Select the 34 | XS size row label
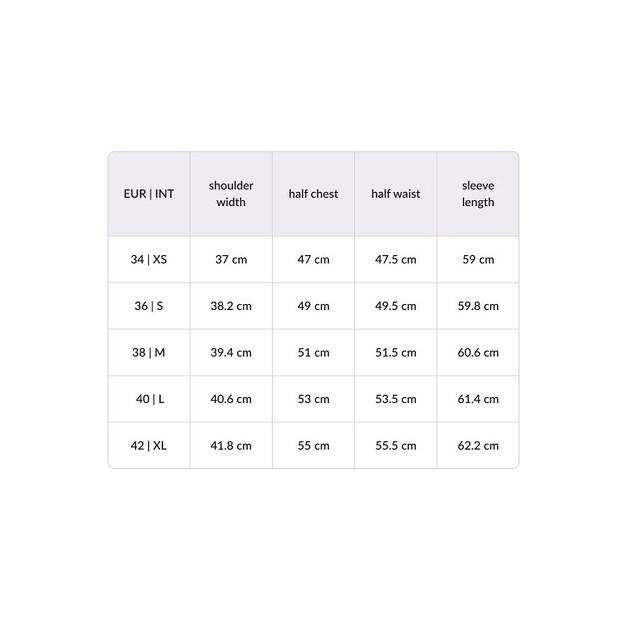Image resolution: width=628 pixels, height=620 pixels. click(149, 259)
